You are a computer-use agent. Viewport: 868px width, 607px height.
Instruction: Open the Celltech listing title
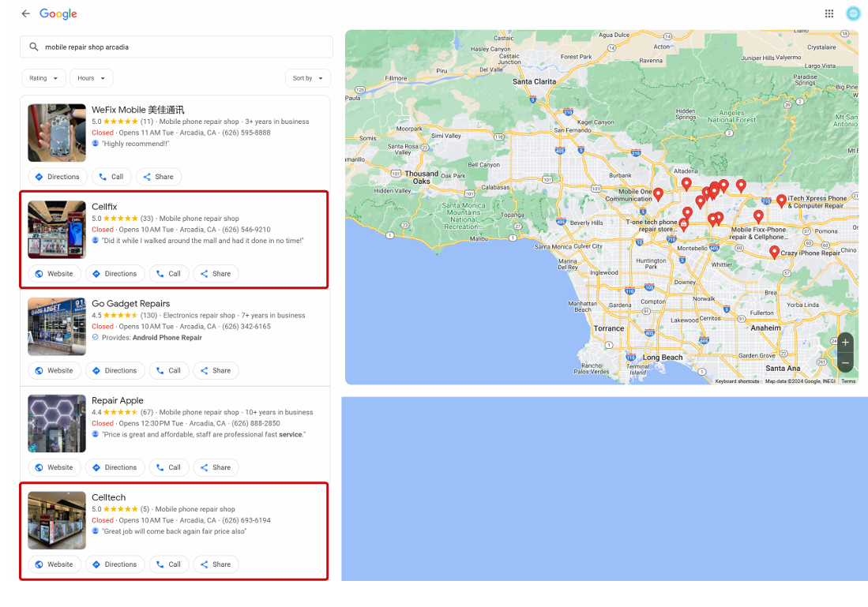click(x=108, y=497)
